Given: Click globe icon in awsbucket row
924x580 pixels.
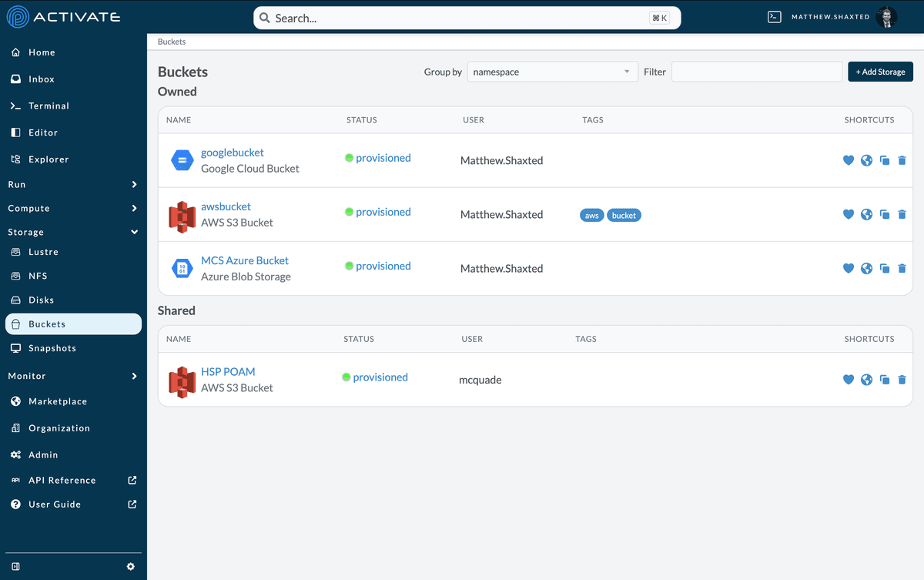Looking at the screenshot, I should 866,214.
